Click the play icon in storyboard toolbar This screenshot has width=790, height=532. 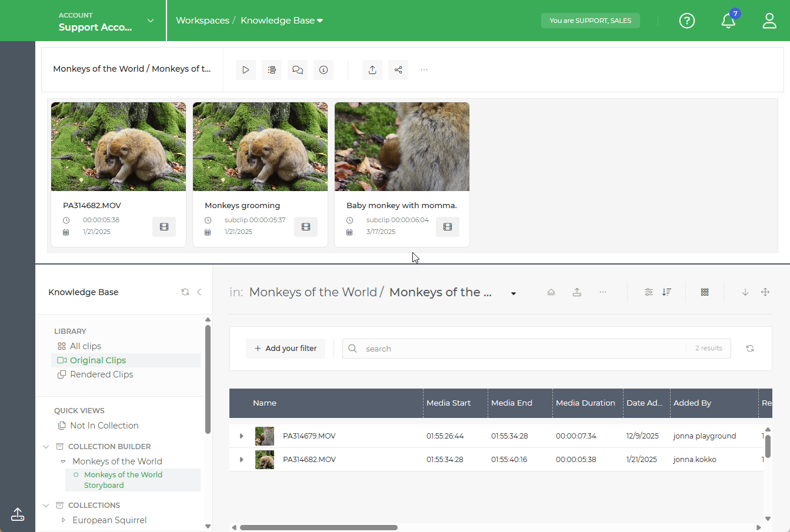click(246, 70)
